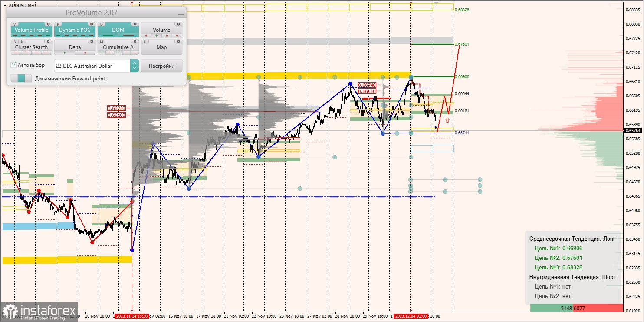Expand the AUDUSD,M30 chart menu triangle

(x=5, y=5)
